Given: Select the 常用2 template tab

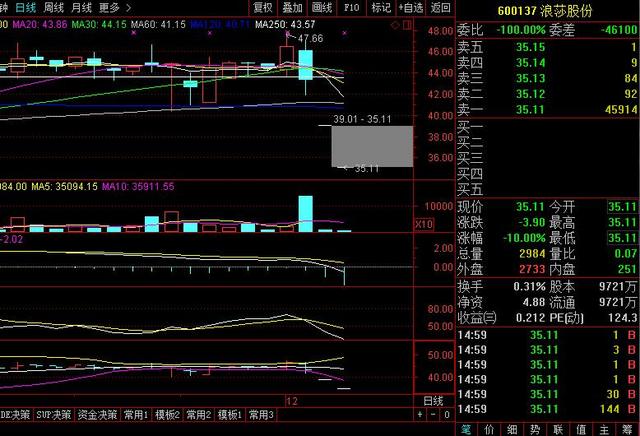Looking at the screenshot, I should (x=198, y=415).
